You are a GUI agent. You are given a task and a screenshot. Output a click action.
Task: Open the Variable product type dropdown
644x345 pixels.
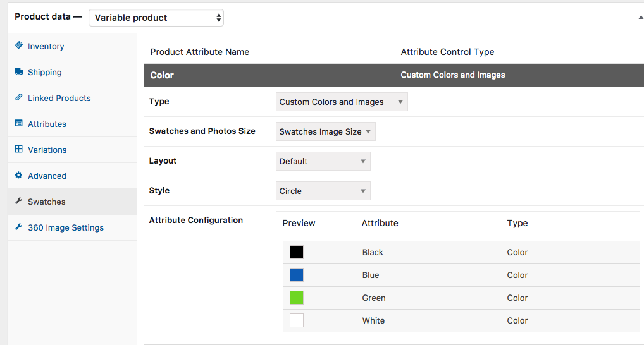[156, 18]
